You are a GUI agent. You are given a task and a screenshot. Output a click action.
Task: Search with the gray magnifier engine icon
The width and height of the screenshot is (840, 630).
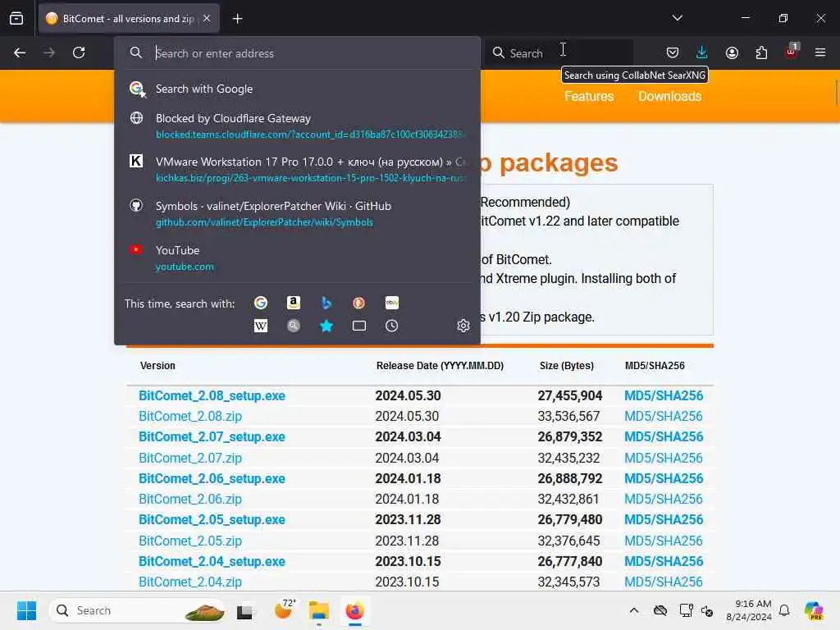point(294,325)
